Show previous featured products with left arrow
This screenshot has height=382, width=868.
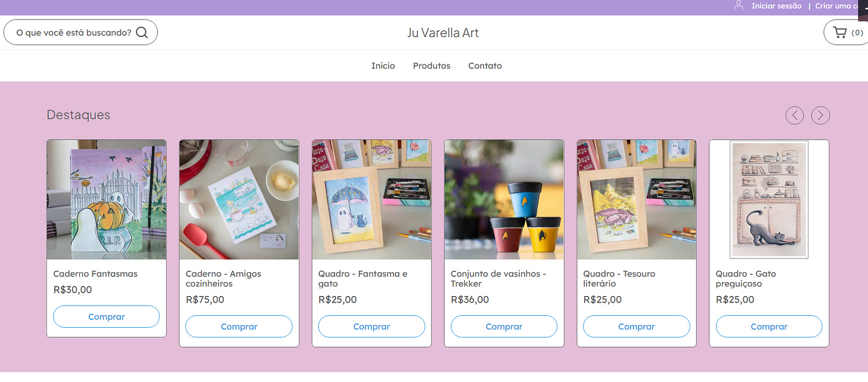(x=795, y=115)
